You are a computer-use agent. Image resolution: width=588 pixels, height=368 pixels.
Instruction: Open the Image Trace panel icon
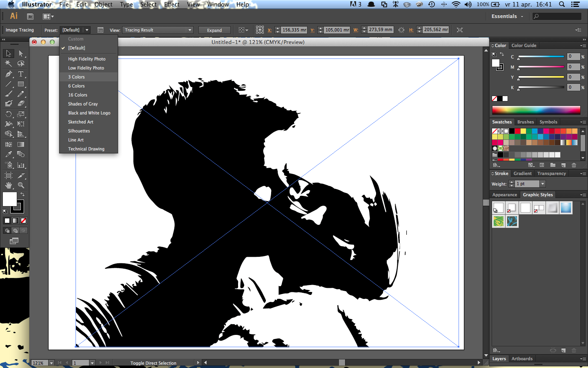100,30
